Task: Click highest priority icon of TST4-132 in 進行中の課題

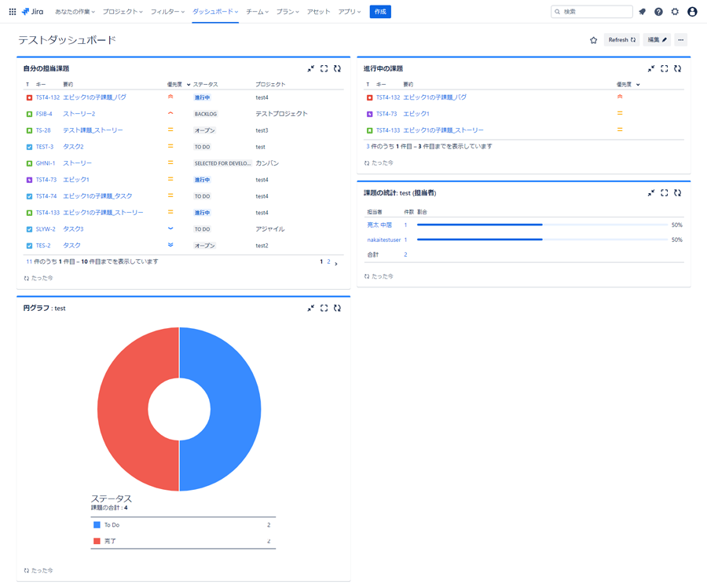Action: tap(620, 97)
